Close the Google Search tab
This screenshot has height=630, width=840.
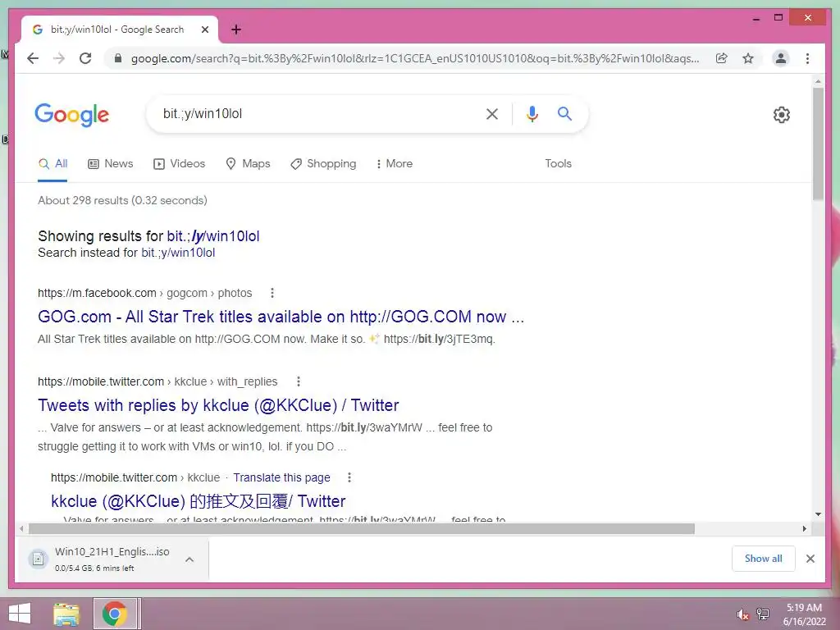click(x=204, y=30)
